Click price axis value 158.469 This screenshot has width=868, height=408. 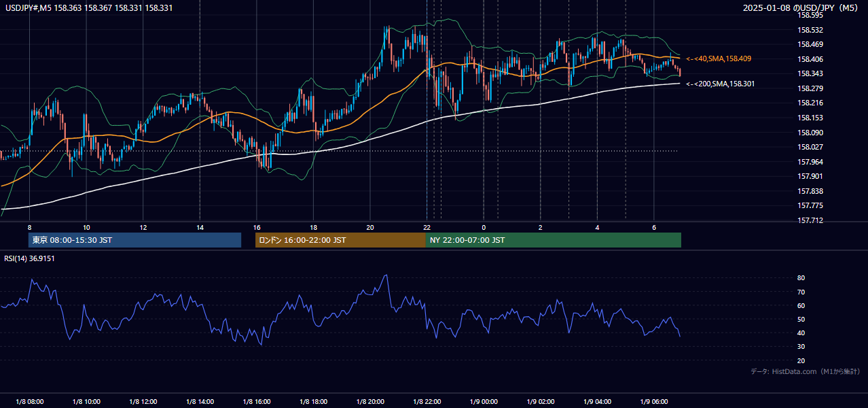coord(810,45)
